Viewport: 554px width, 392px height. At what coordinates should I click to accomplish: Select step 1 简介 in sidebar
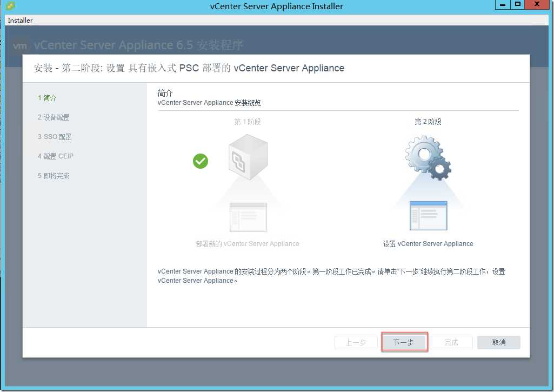click(x=47, y=98)
